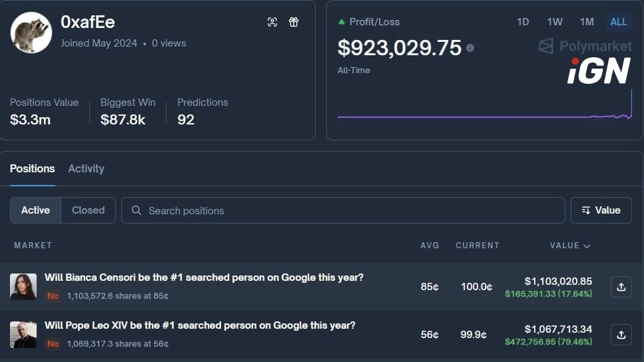Open the Pope Leo XIV market link
644x362 pixels.
[x=200, y=325]
